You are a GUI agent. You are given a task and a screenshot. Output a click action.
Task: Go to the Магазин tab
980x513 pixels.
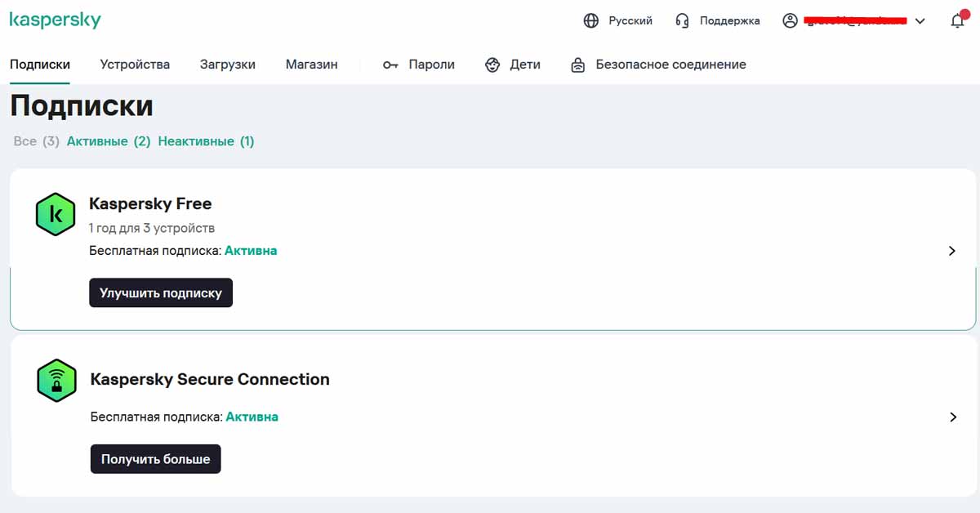tap(311, 65)
